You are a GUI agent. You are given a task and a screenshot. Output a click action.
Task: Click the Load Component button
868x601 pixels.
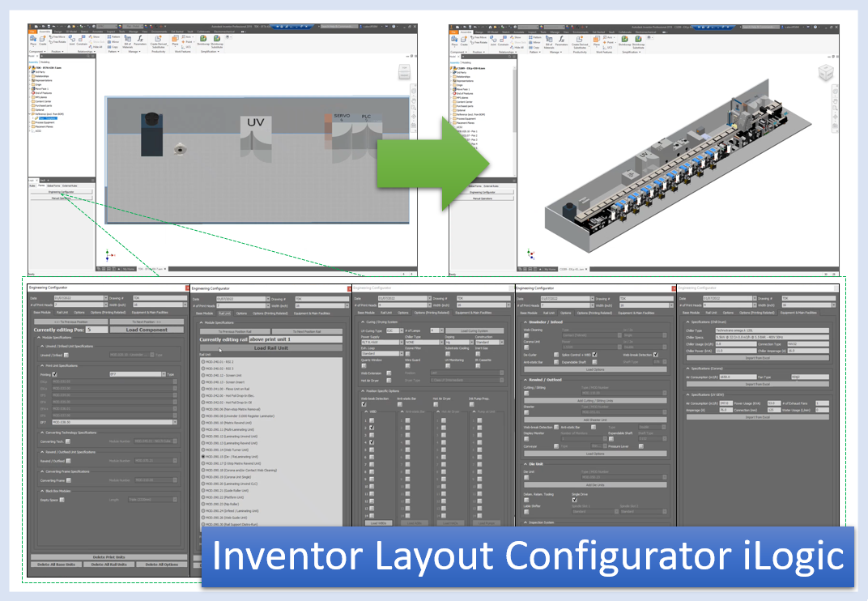coord(147,330)
